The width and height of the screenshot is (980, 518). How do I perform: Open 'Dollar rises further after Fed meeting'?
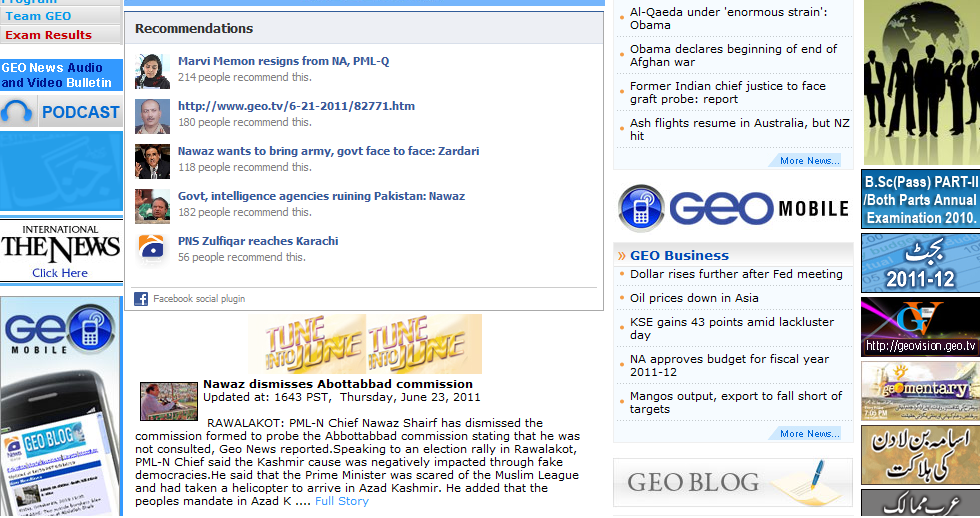click(736, 274)
